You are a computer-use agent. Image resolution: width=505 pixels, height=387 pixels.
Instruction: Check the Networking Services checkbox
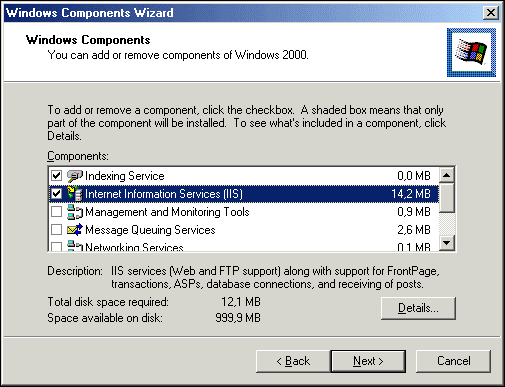pos(56,246)
